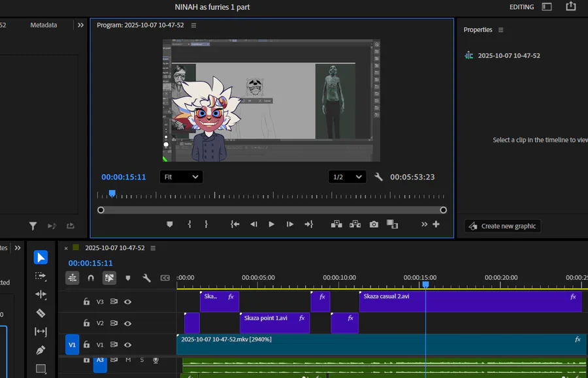Open the timeline sequence panel menu
The image size is (588, 378).
click(x=153, y=248)
